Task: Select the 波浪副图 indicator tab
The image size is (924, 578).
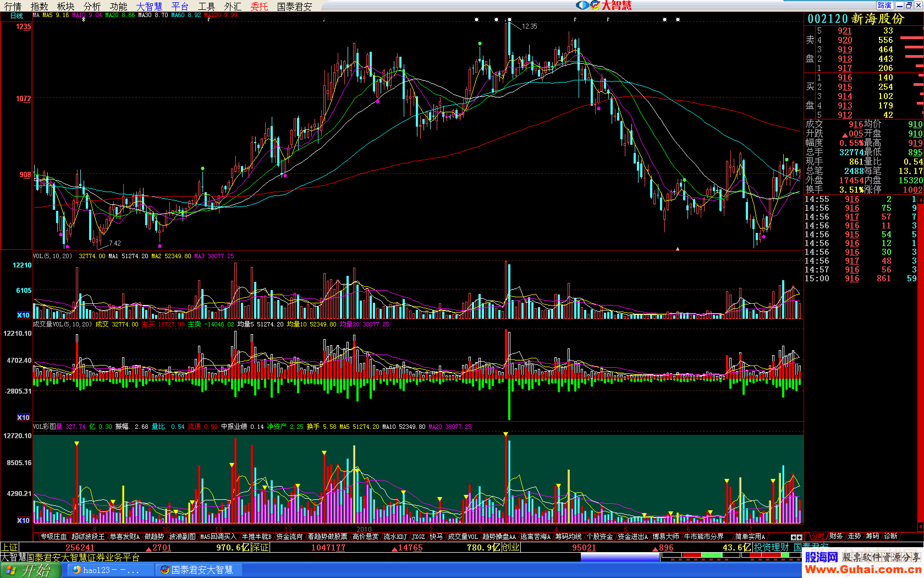Action: pyautogui.click(x=182, y=537)
